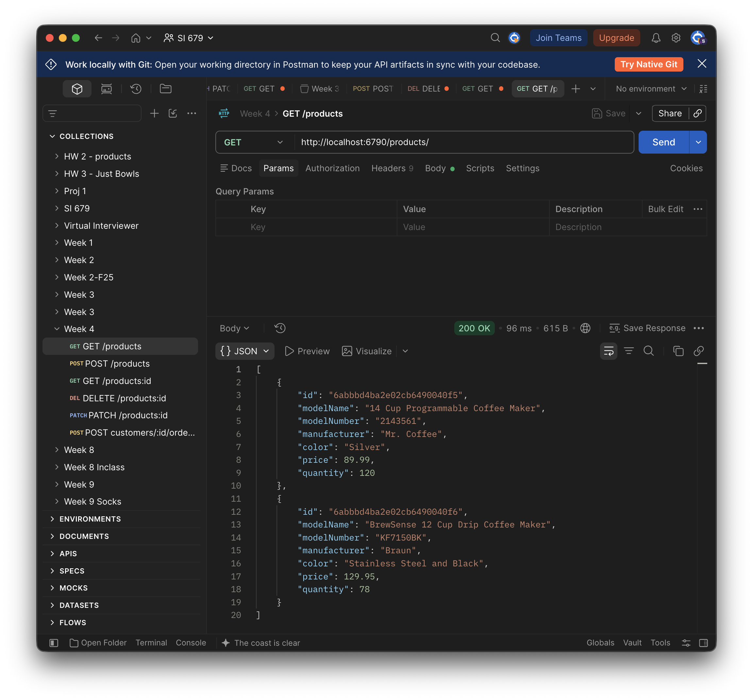Collapse the Week 4 collection
This screenshot has width=753, height=700.
tap(57, 329)
